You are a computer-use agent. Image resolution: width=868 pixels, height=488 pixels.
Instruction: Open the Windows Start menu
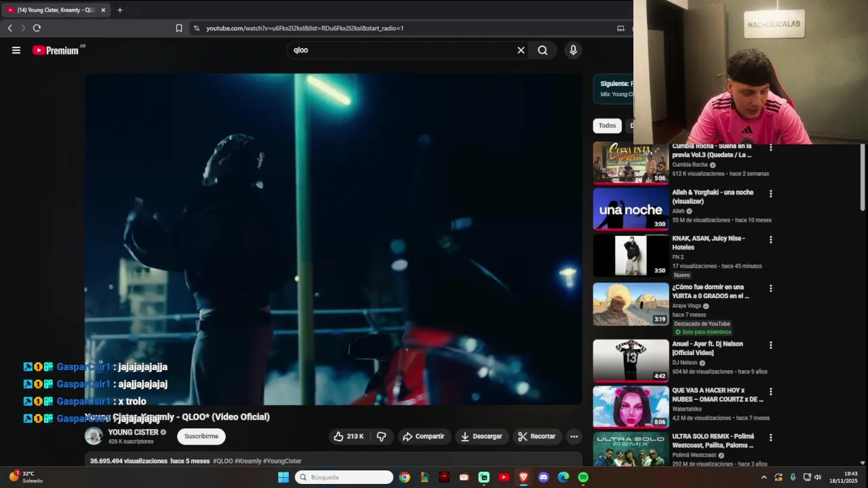coord(283,477)
